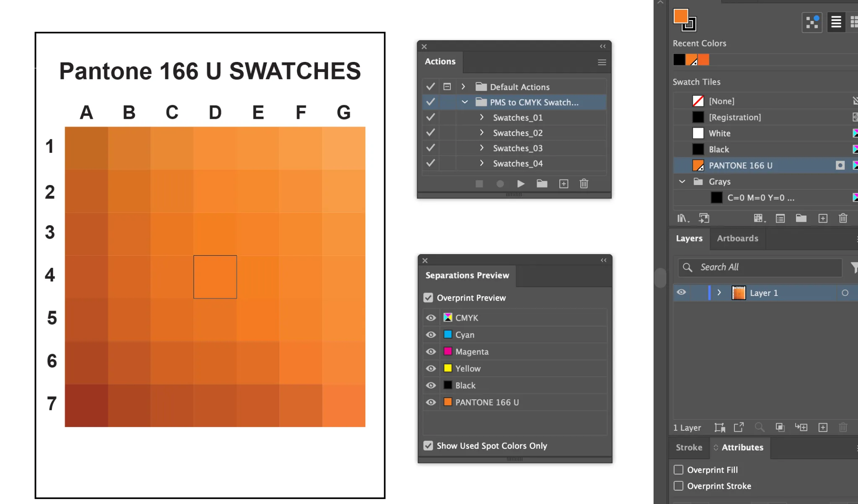
Task: Pick the black recent color
Action: (679, 60)
